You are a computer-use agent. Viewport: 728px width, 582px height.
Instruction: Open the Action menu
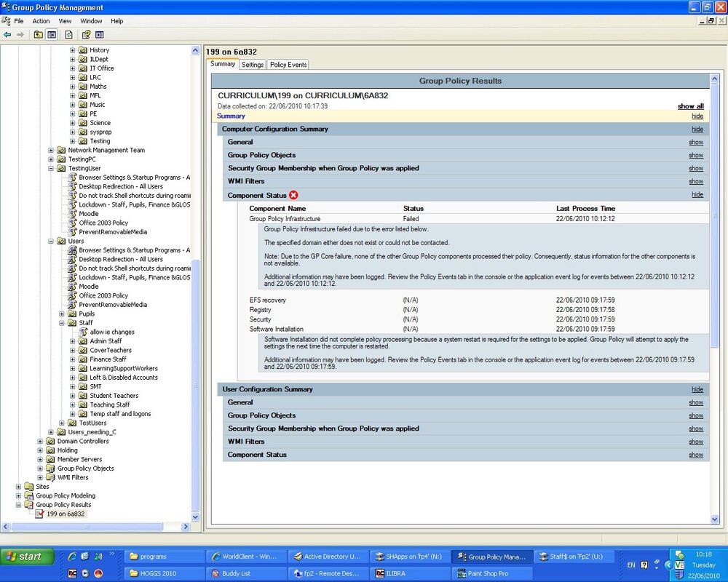(41, 21)
